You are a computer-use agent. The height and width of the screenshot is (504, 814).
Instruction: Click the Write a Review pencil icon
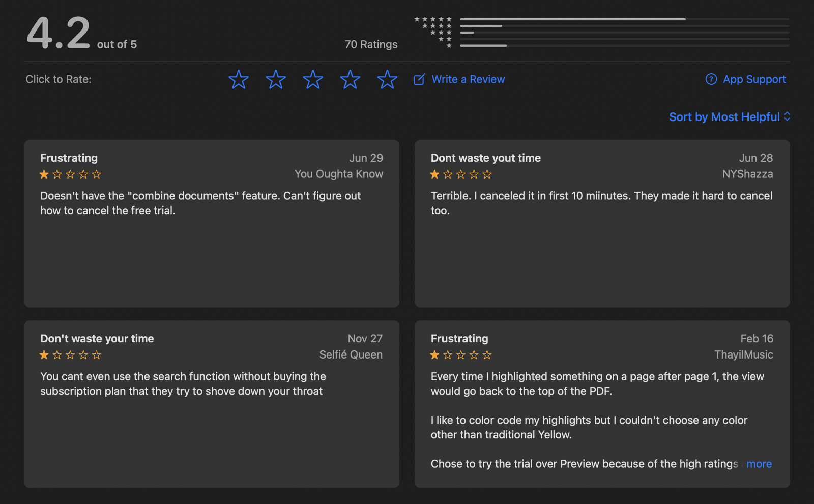tap(419, 79)
